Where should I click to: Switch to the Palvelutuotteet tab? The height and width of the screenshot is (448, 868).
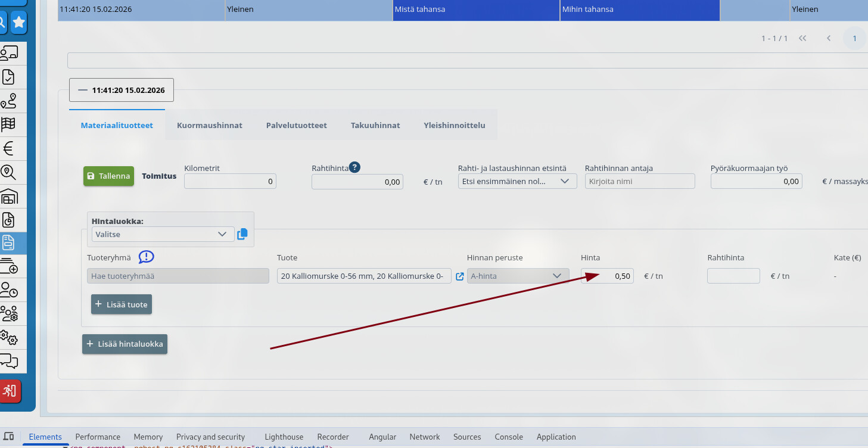click(x=296, y=125)
